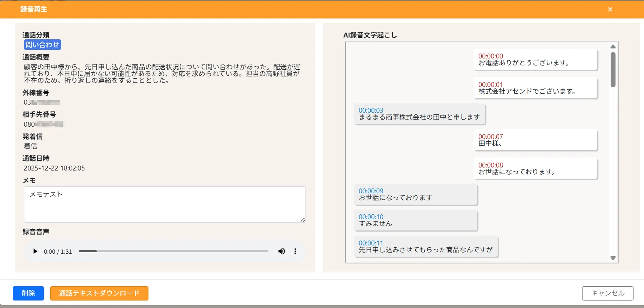Click the transcript scrollbar thumb
The height and width of the screenshot is (308, 644).
613,70
